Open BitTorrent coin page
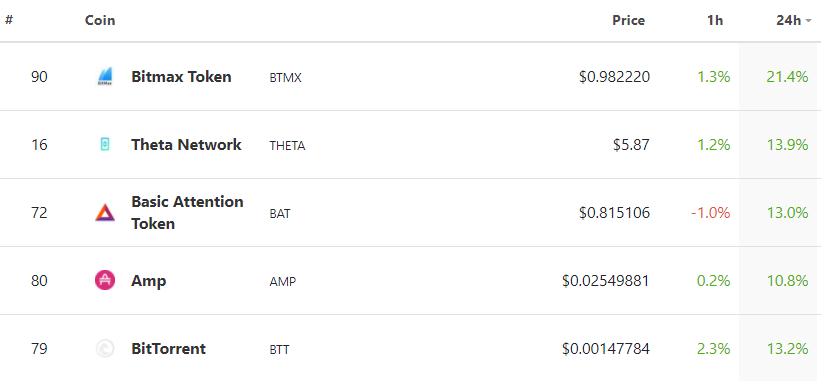Image resolution: width=821 pixels, height=381 pixels. point(169,349)
